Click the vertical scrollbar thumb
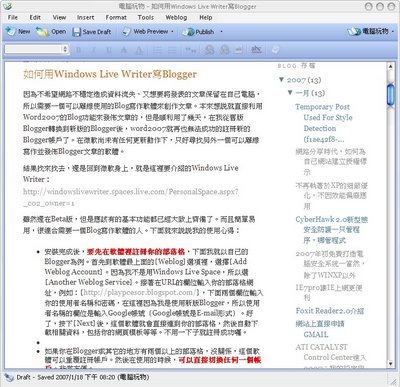Screen dimensions: 400x387 390,95
